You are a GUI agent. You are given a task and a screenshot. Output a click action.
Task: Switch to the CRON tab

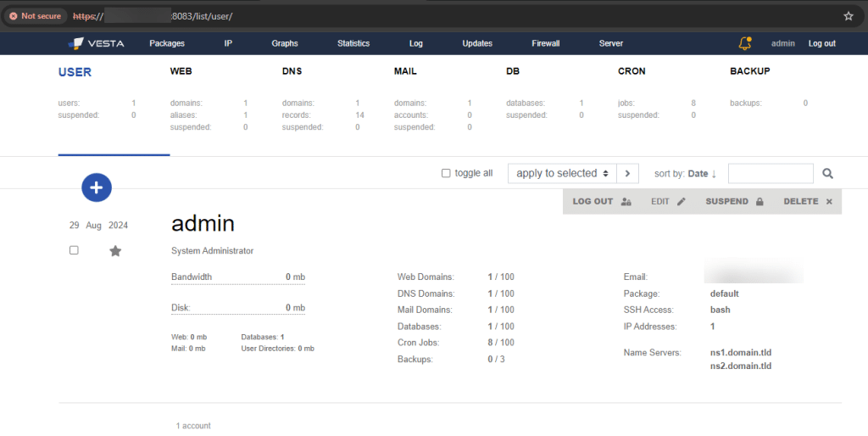(x=632, y=71)
